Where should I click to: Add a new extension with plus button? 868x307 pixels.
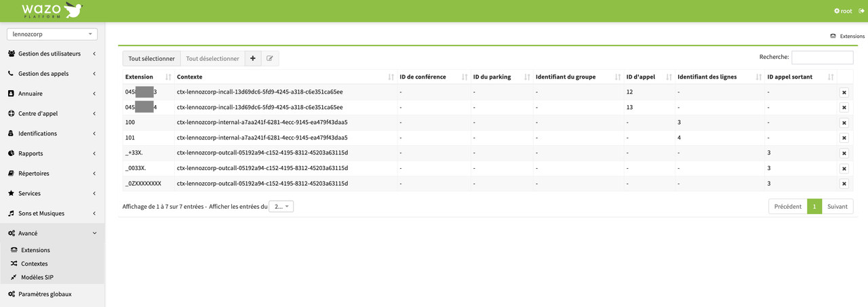(253, 58)
